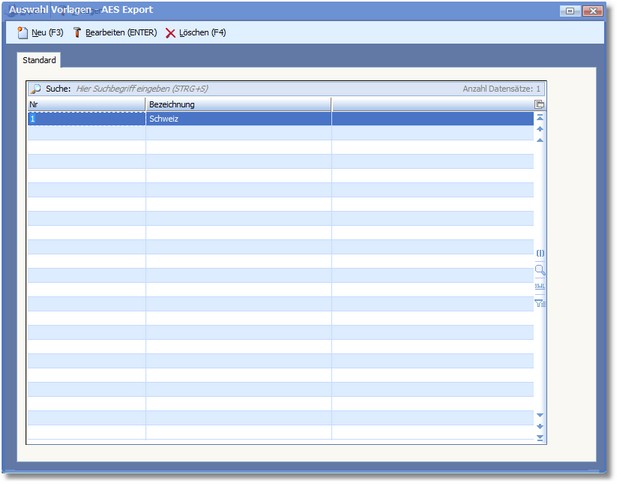Select the Schweiz row in the list
Image resolution: width=617 pixels, height=484 pixels.
pos(237,118)
